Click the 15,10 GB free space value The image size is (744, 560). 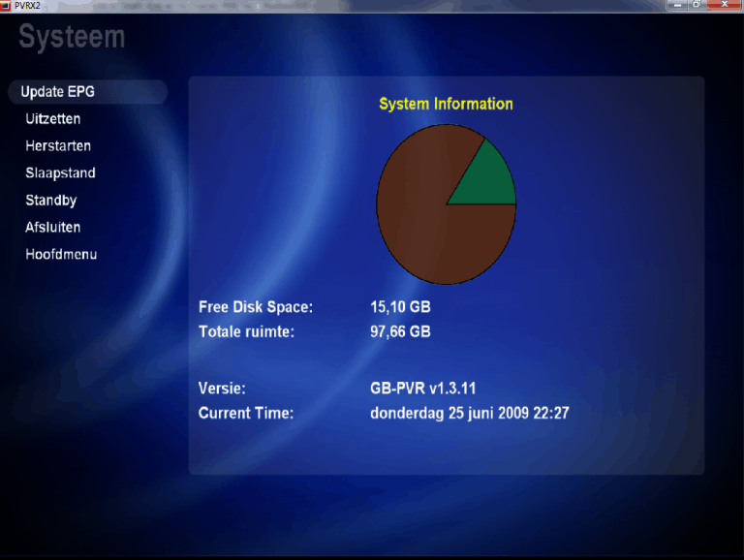pos(400,307)
